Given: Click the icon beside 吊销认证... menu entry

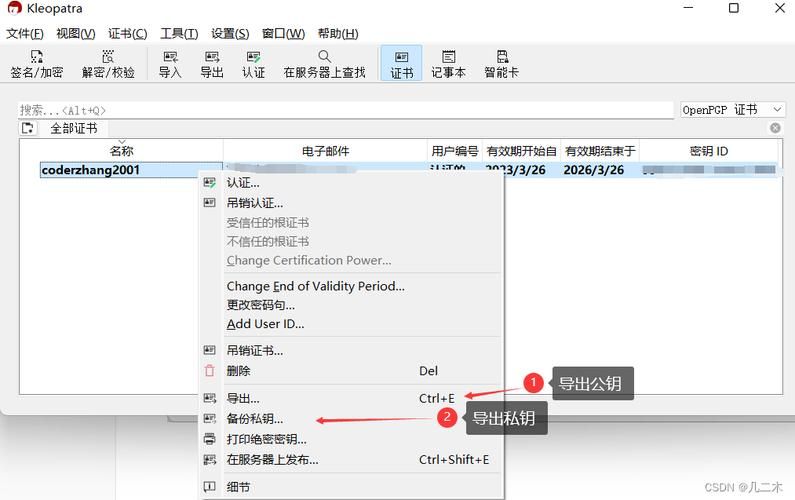Looking at the screenshot, I should (x=209, y=203).
